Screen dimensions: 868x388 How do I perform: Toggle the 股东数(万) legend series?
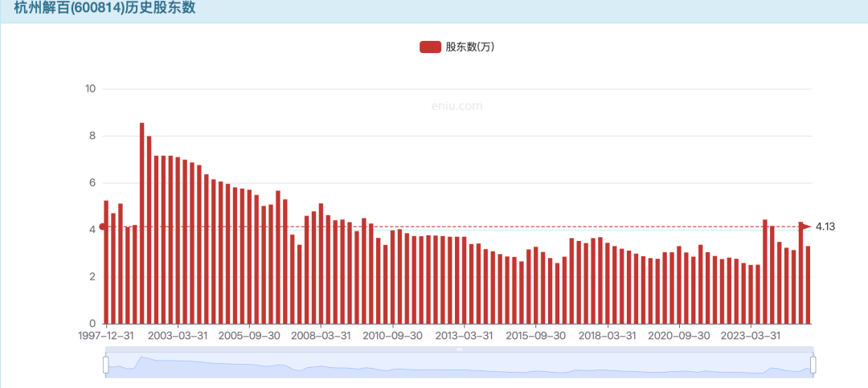tap(457, 47)
